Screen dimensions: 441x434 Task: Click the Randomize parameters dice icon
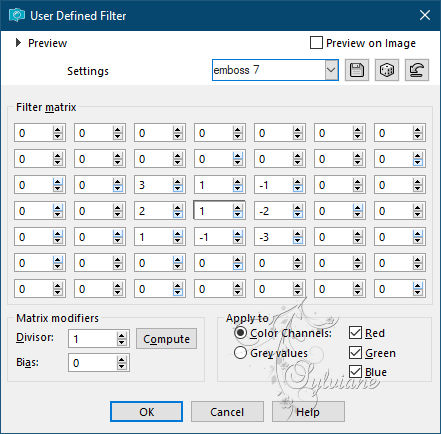(x=387, y=70)
